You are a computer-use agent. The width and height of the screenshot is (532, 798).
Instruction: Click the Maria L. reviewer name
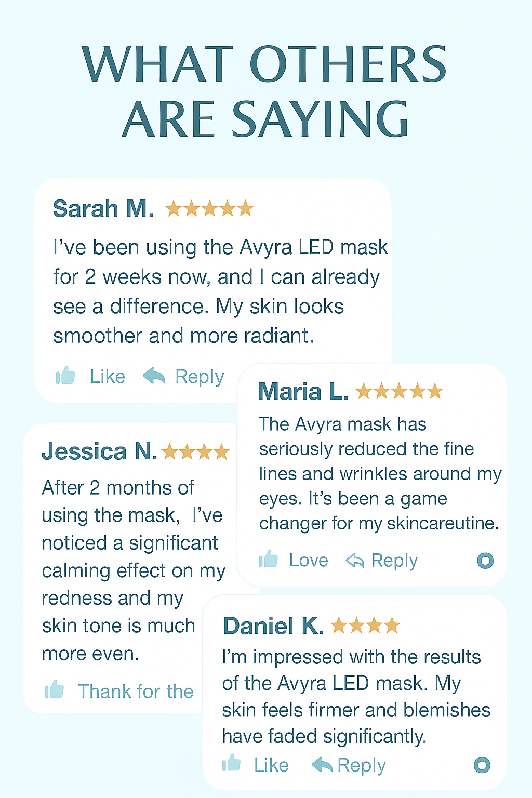303,392
